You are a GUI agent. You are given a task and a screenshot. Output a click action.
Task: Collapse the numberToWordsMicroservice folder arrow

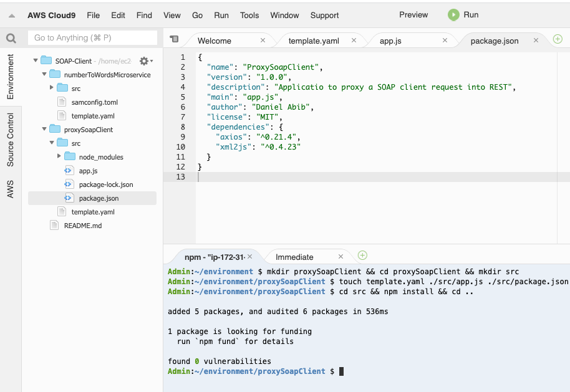[44, 74]
